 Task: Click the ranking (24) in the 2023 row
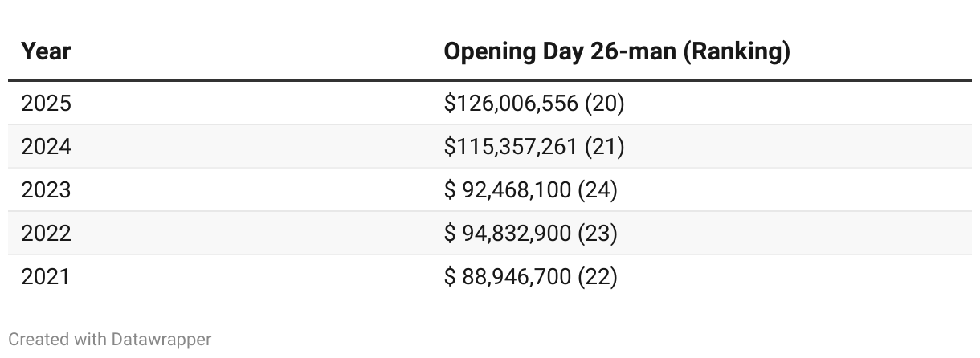(x=598, y=190)
